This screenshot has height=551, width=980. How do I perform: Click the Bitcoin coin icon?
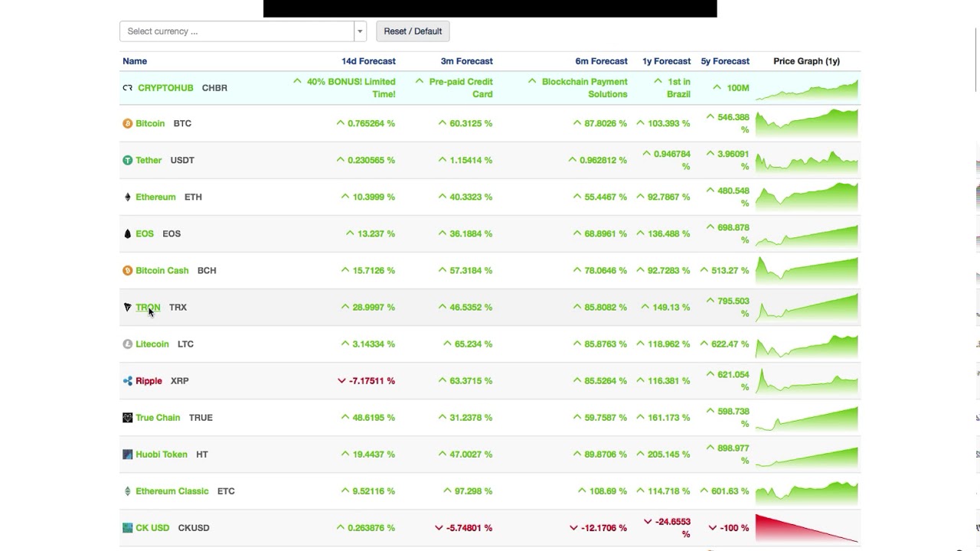click(127, 123)
